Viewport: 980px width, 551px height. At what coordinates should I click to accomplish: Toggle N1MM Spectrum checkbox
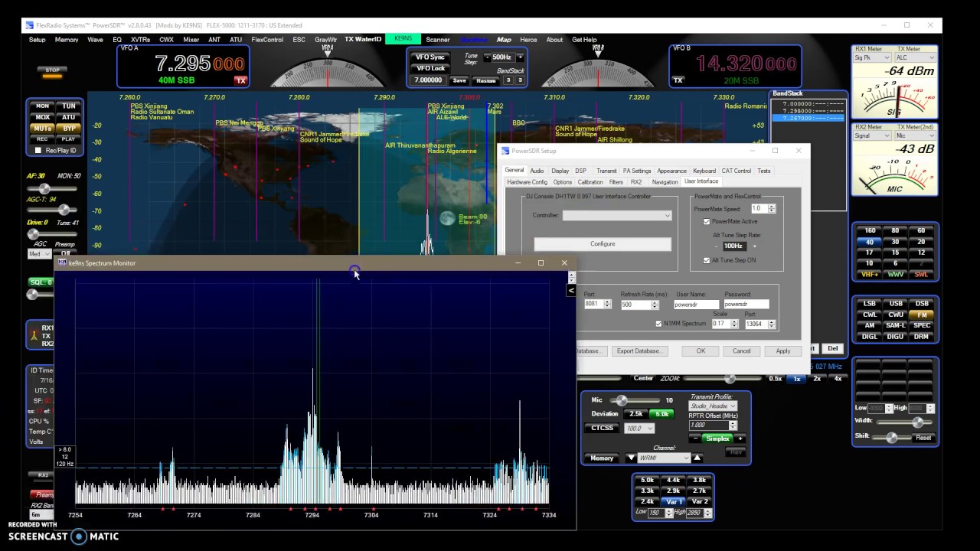(x=658, y=324)
